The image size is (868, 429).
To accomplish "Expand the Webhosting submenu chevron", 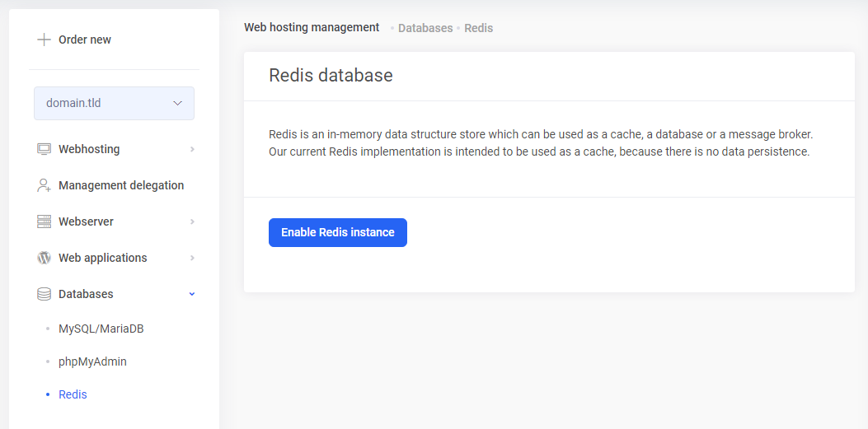I will coord(192,149).
